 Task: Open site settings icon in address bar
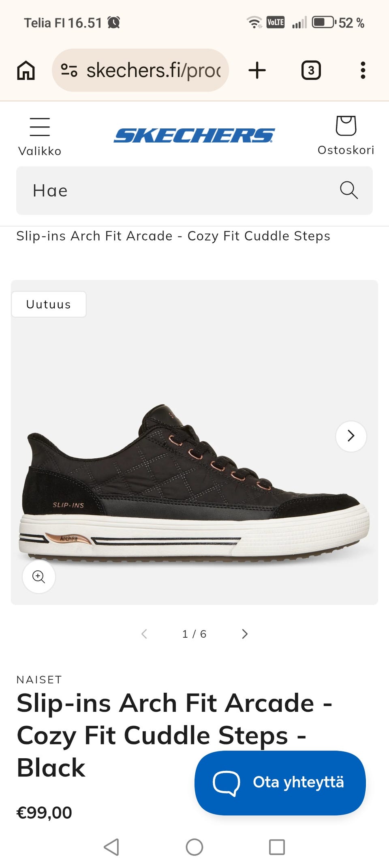coord(69,70)
